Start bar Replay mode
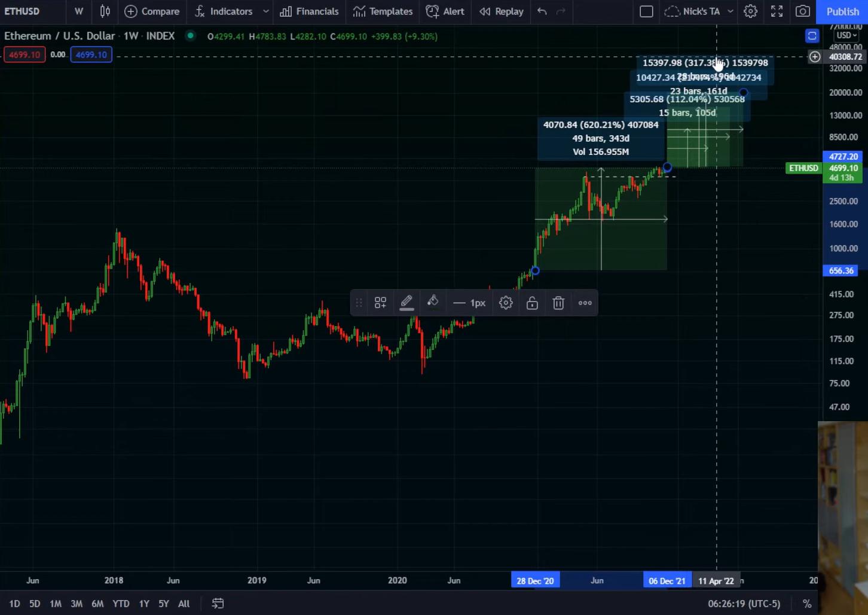868x615 pixels. [x=501, y=11]
